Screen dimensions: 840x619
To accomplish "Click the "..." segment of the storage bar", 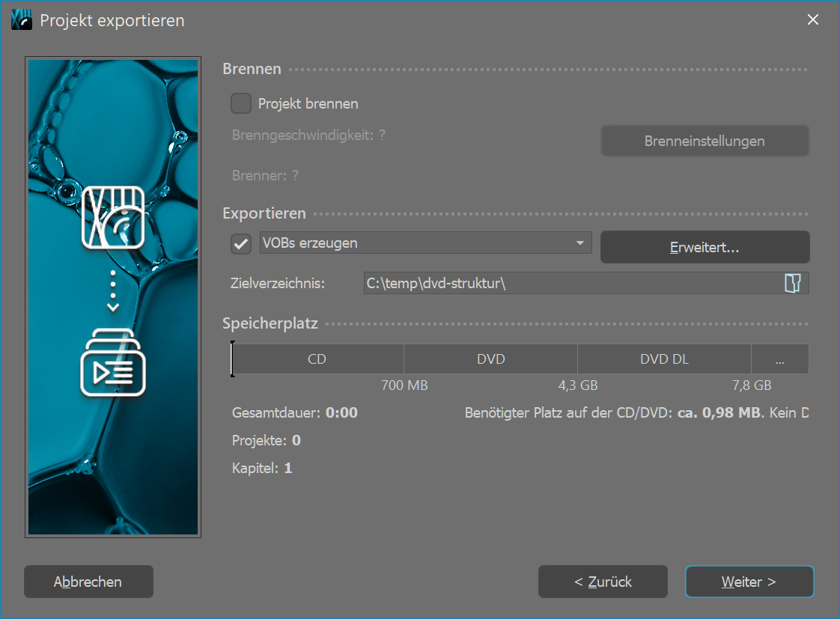I will (779, 359).
